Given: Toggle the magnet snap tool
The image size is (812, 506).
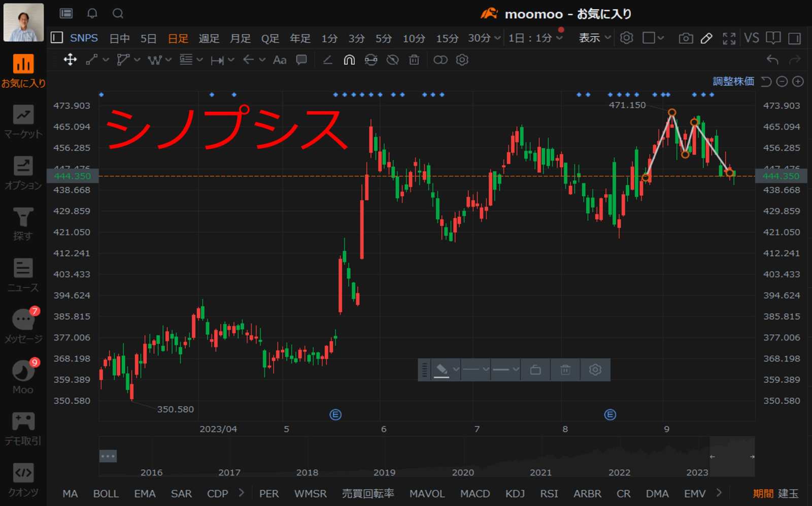Looking at the screenshot, I should (x=349, y=60).
